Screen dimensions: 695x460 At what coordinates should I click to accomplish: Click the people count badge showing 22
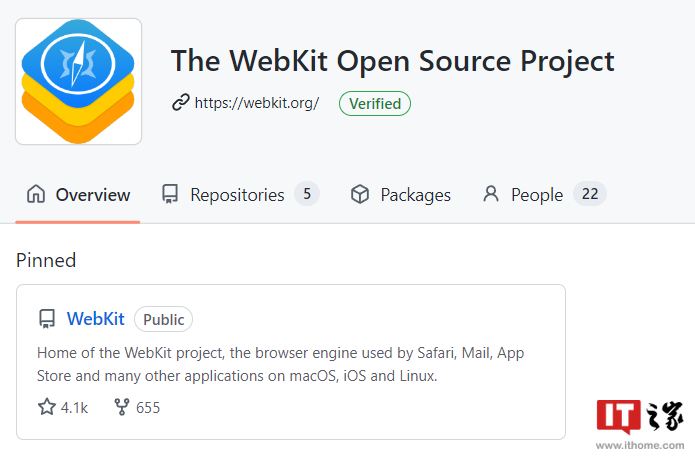click(590, 194)
